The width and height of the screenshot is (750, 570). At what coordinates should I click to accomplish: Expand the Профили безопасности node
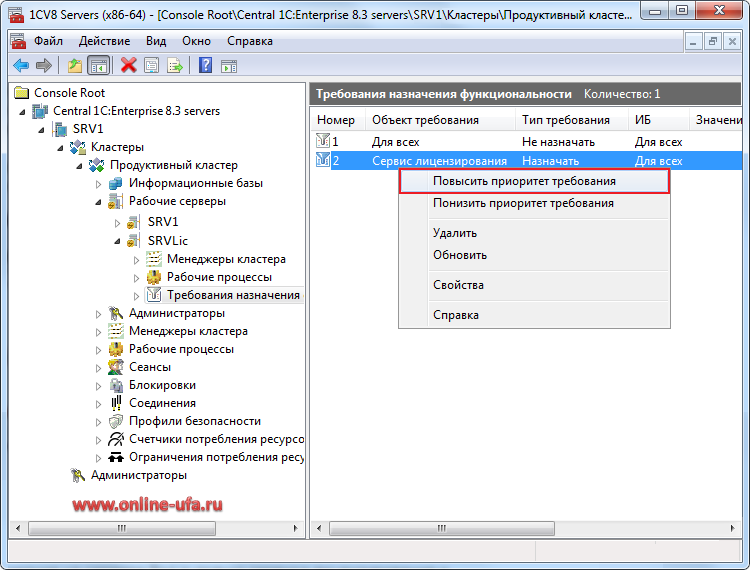[x=98, y=422]
